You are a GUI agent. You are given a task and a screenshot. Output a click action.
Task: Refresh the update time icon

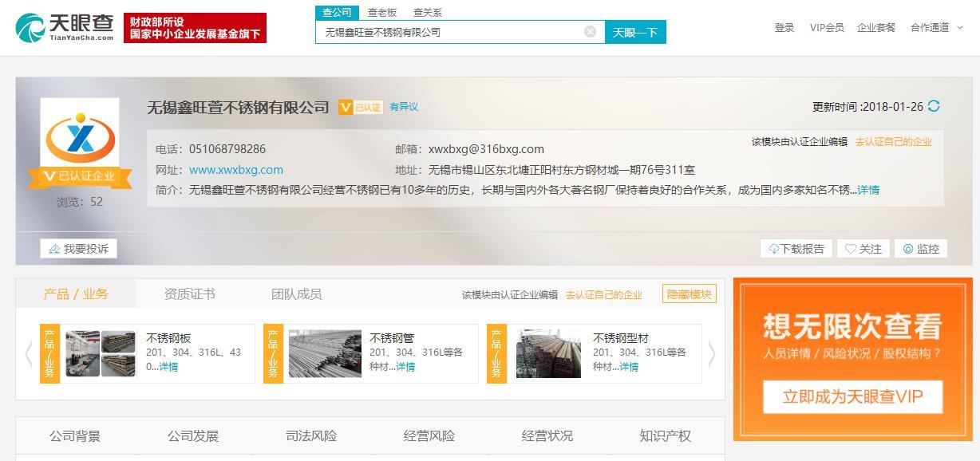point(934,106)
